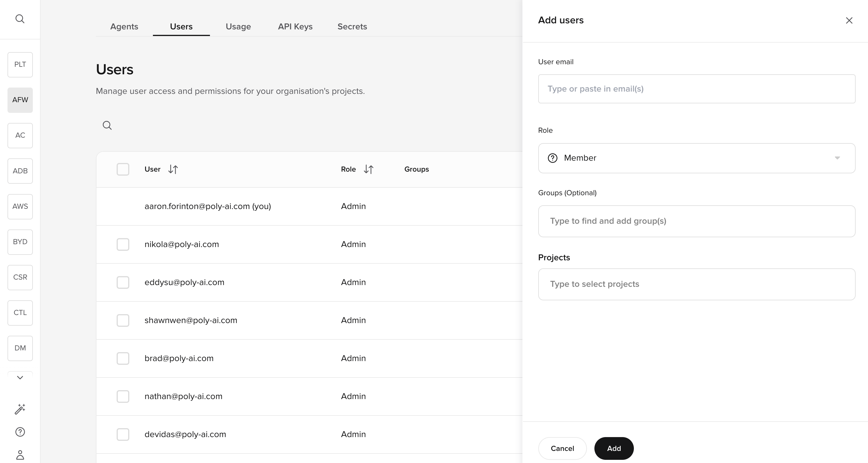The height and width of the screenshot is (463, 868).
Task: Click shawnwen@poly-ai.com email text
Action: click(x=191, y=320)
